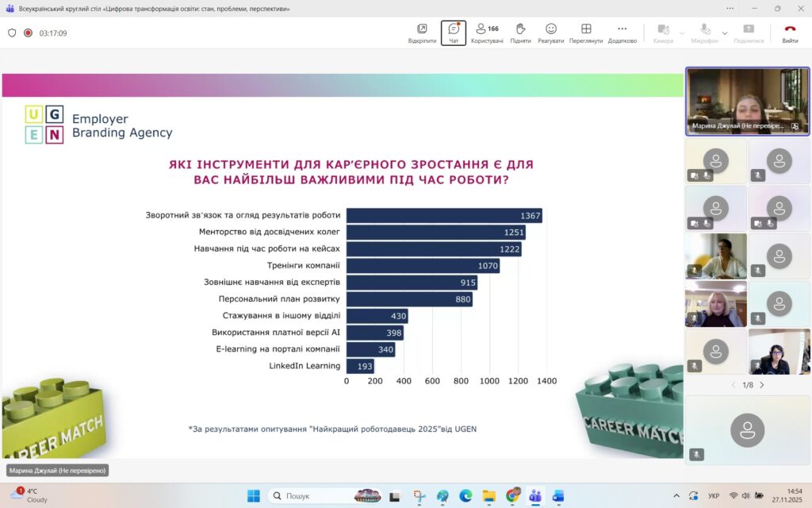Open the Переглянути view layout options

point(586,33)
